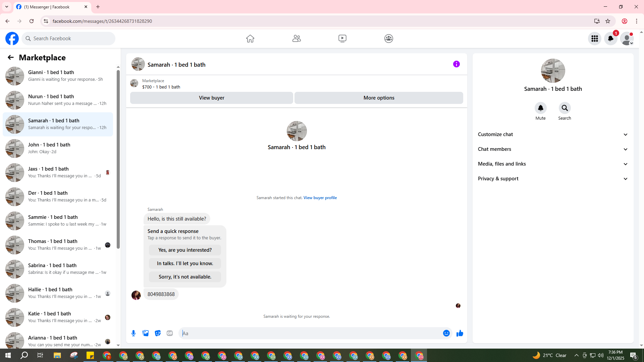
Task: Open the Nurun 1 bed 1 bath chat
Action: coord(58,100)
